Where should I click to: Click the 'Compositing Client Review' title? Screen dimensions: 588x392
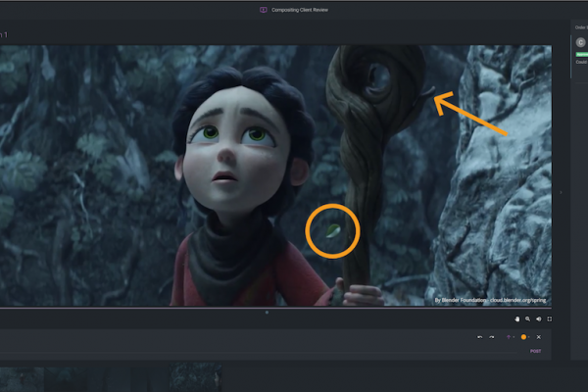(300, 10)
